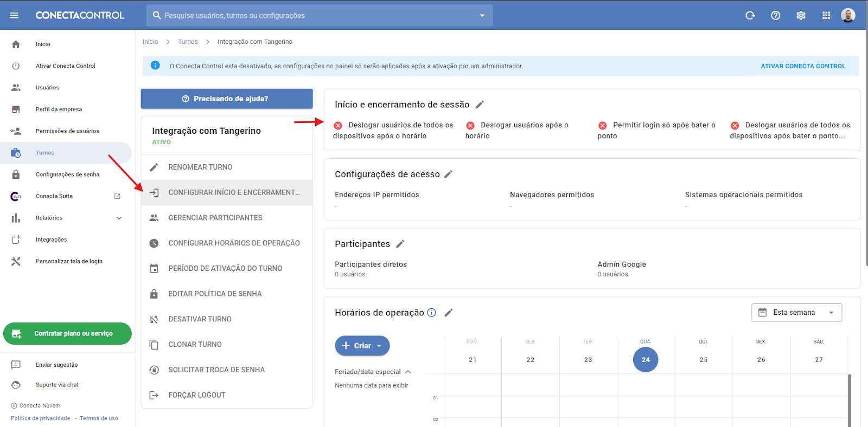Image resolution: width=868 pixels, height=427 pixels.
Task: Go to Início in the sidebar
Action: (x=43, y=44)
